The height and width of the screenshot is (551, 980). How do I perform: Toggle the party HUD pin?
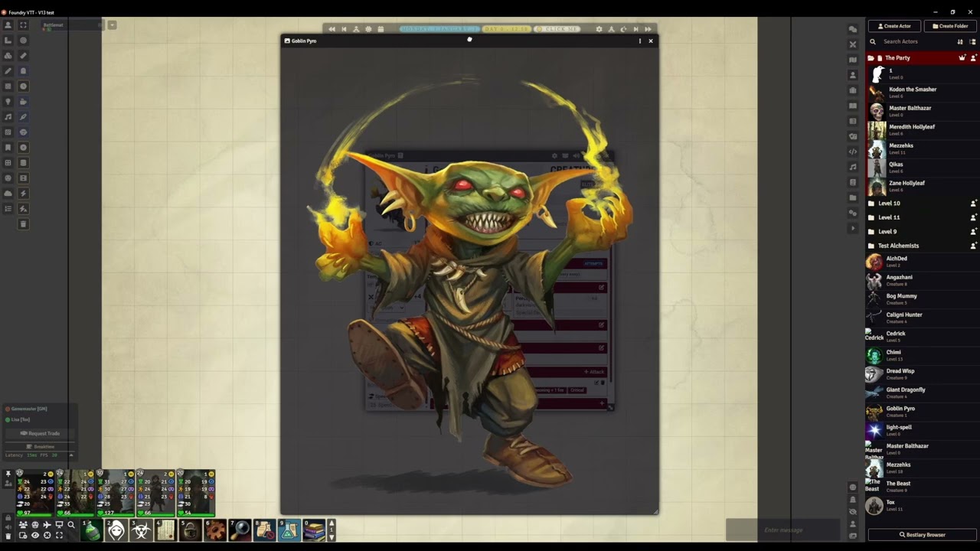point(8,474)
